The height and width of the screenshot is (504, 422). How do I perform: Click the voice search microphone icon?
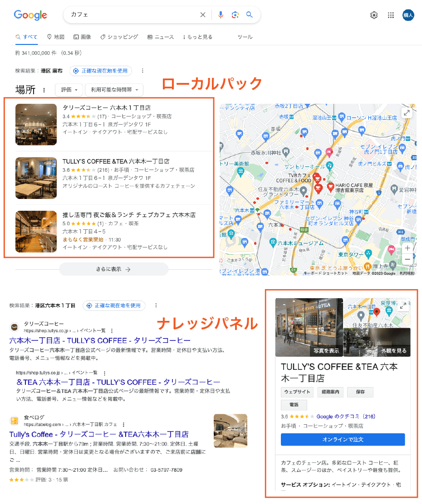221,15
